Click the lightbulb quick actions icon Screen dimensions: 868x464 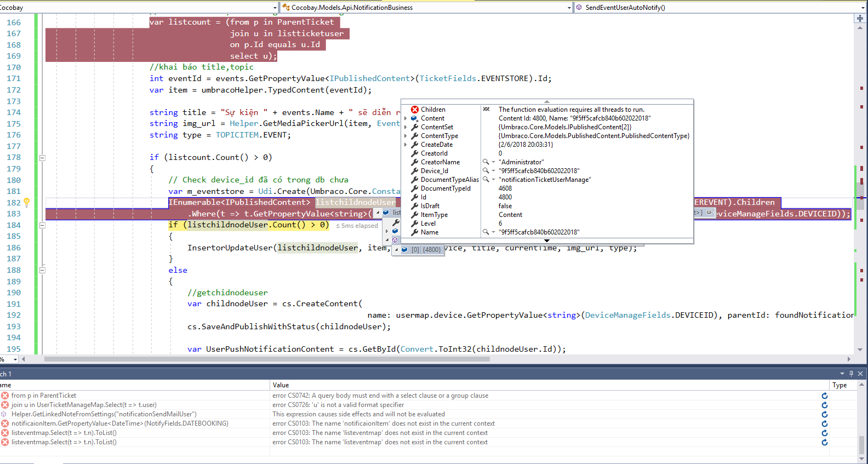point(26,202)
